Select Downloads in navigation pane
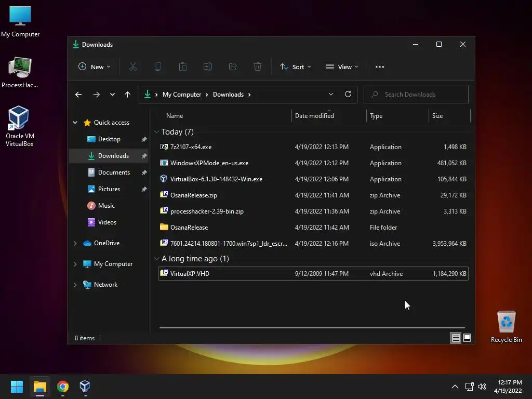Image resolution: width=532 pixels, height=399 pixels. point(109,156)
